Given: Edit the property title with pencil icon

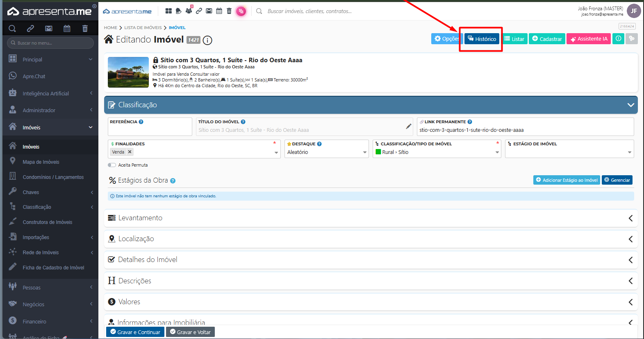Looking at the screenshot, I should pos(409,127).
